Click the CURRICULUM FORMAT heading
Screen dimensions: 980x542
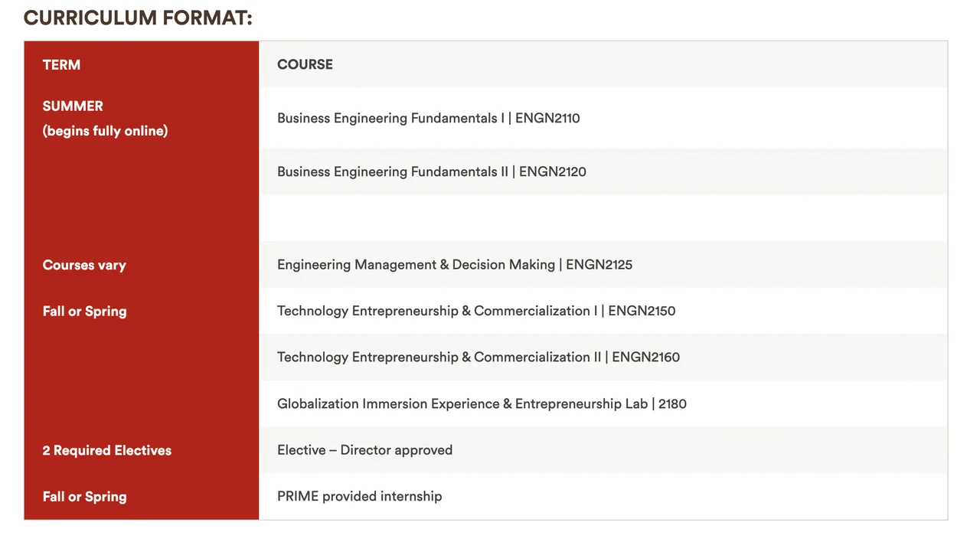138,18
